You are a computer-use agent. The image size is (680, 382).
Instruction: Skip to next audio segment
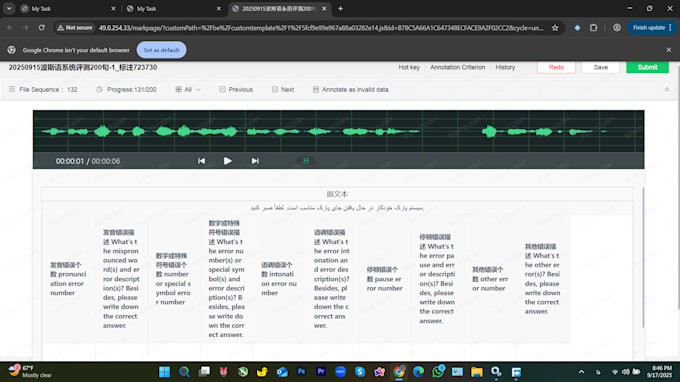click(x=255, y=161)
